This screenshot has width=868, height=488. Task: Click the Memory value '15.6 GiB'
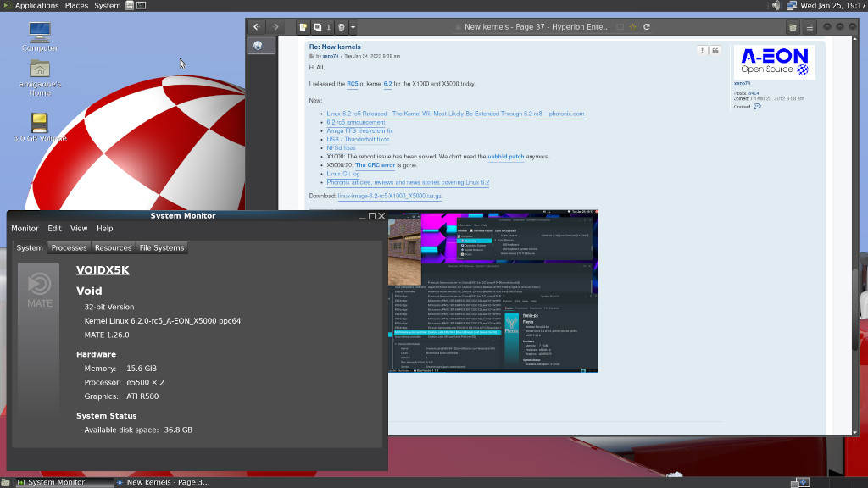pos(142,369)
